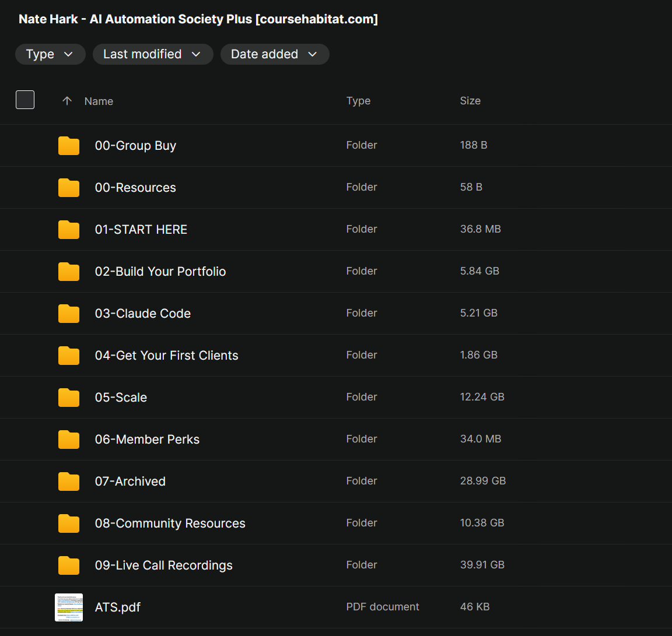Click the Nate Hark folder title heading
672x636 pixels.
[198, 19]
